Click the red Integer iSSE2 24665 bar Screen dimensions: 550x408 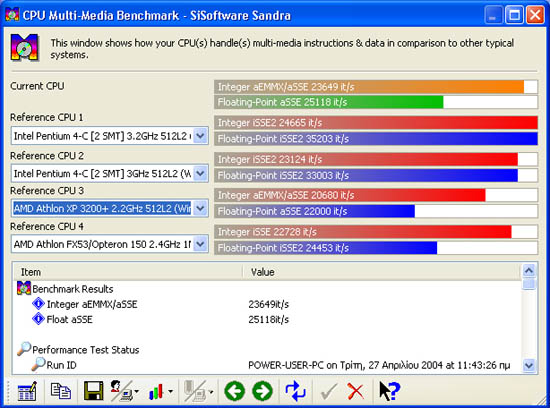click(376, 123)
